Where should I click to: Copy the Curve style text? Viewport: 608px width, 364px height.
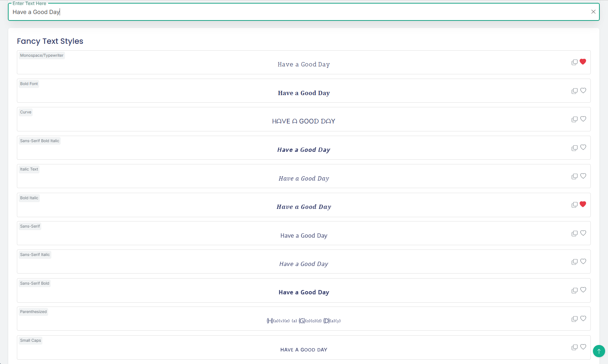click(x=574, y=119)
